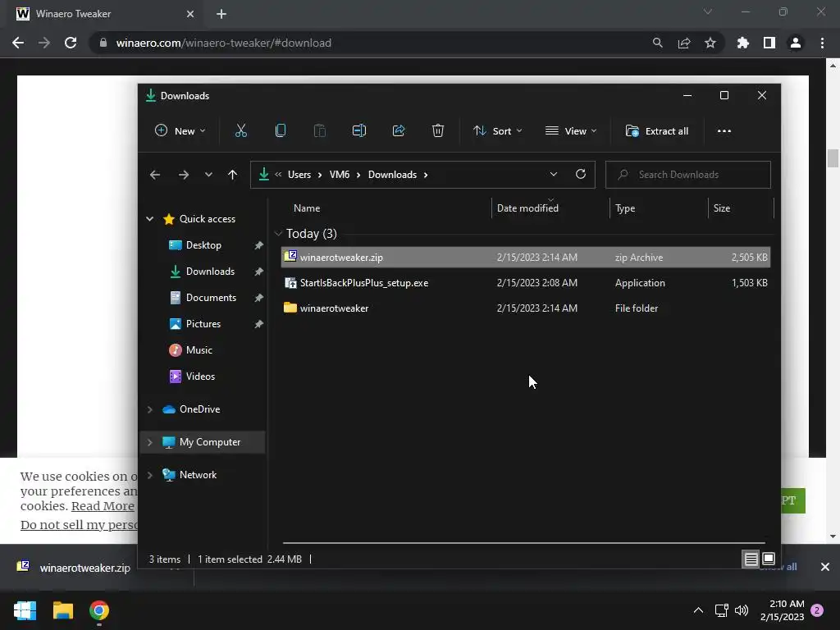This screenshot has width=840, height=630.
Task: Collapse the Quick access tree node
Action: [150, 218]
